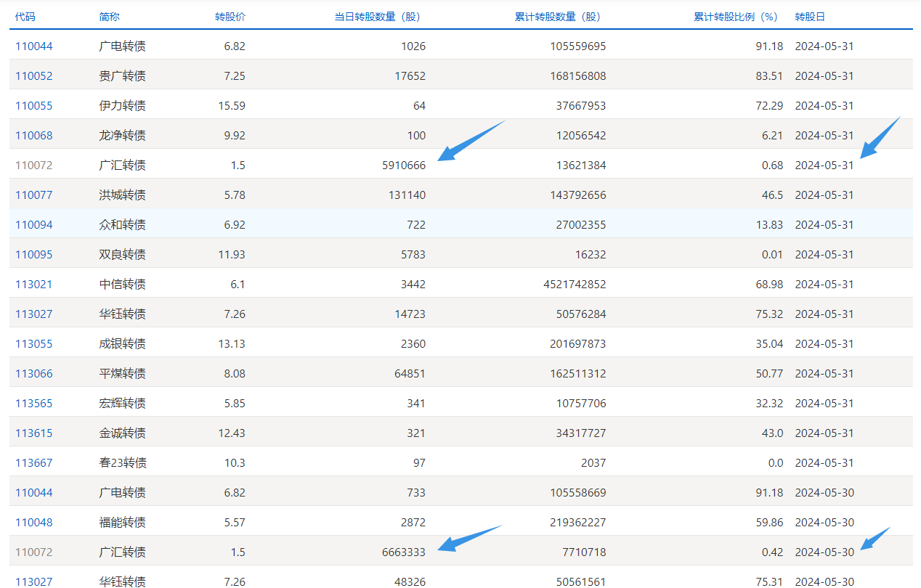Image resolution: width=921 pixels, height=588 pixels.
Task: Open bond code 110048 link
Action: click(x=34, y=523)
